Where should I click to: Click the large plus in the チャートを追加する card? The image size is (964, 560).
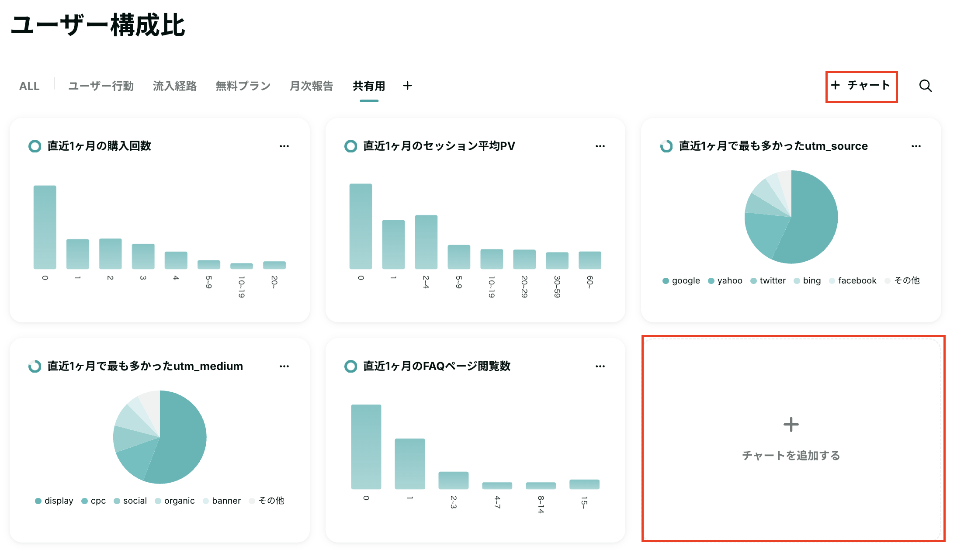(x=791, y=424)
